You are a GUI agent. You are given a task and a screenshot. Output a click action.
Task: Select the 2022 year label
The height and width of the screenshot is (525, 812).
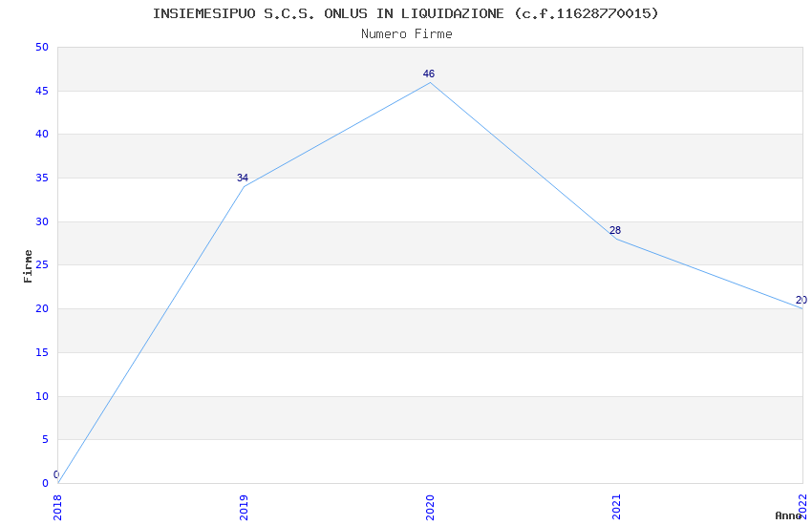click(802, 507)
